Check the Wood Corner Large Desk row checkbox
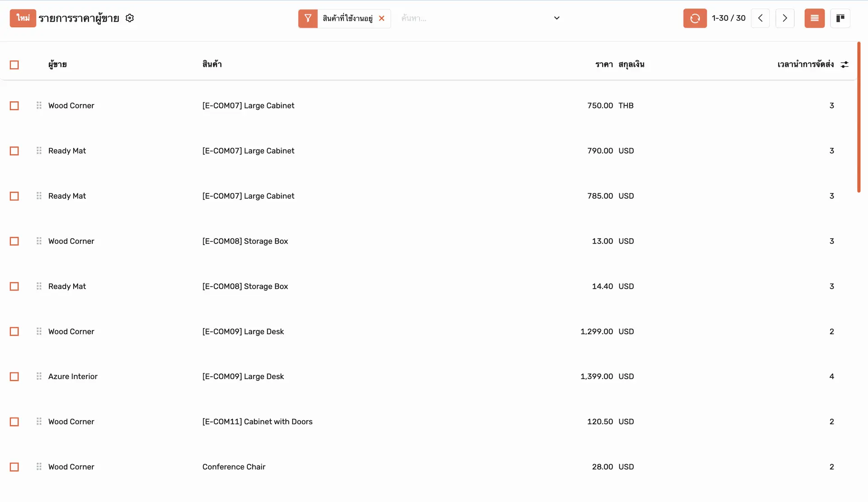 [14, 332]
